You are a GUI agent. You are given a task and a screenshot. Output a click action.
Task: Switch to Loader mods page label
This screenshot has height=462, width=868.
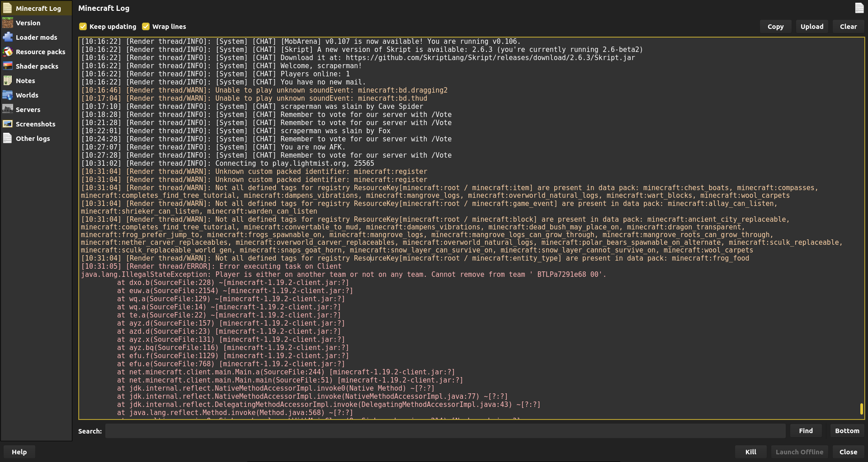37,37
